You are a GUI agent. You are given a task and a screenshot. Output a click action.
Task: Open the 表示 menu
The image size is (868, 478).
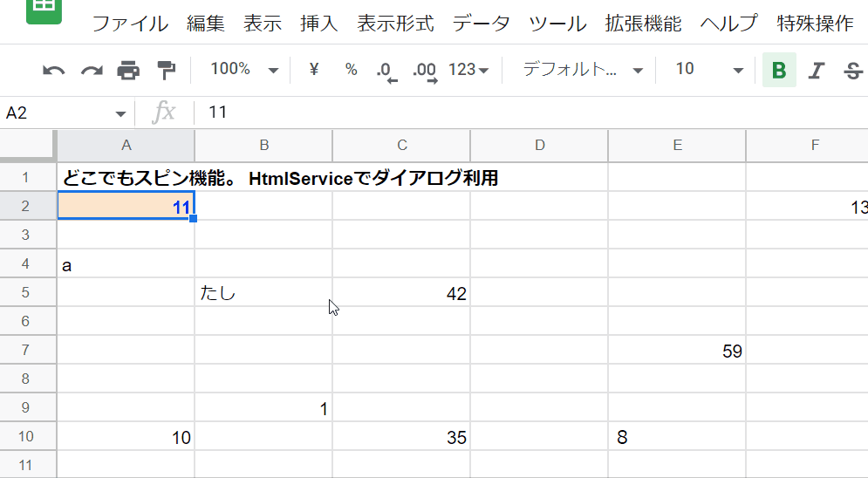pyautogui.click(x=263, y=24)
